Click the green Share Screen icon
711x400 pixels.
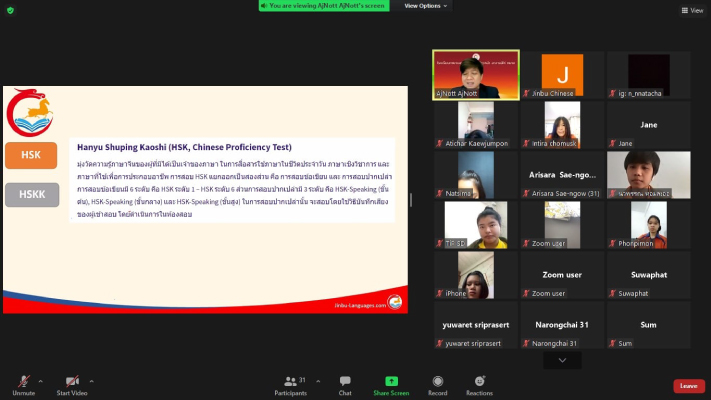pos(391,381)
